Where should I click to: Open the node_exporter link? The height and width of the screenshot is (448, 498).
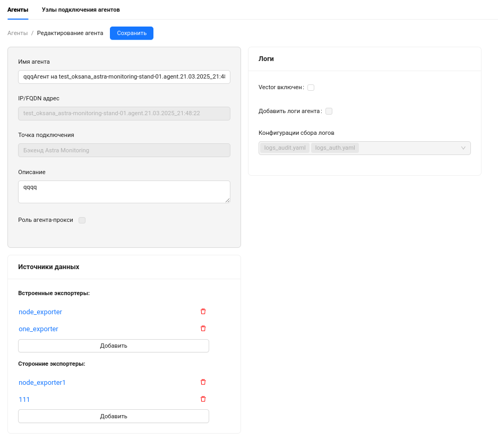(40, 312)
